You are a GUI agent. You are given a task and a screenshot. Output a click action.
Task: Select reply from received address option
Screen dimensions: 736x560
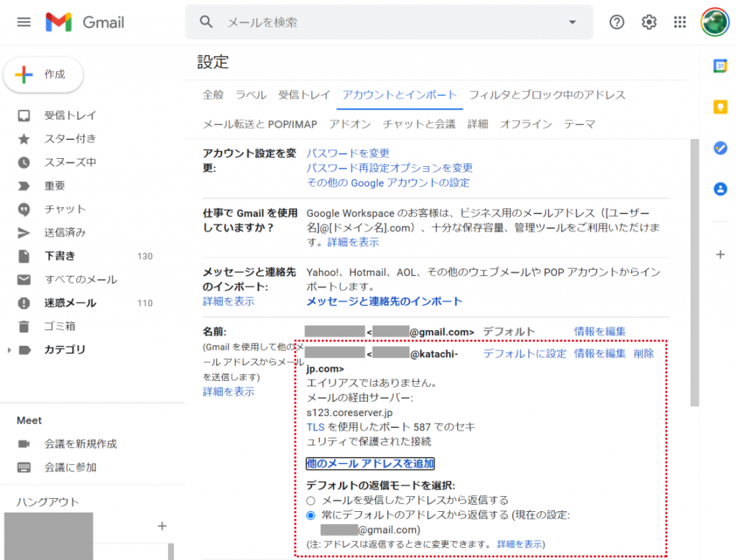click(310, 500)
